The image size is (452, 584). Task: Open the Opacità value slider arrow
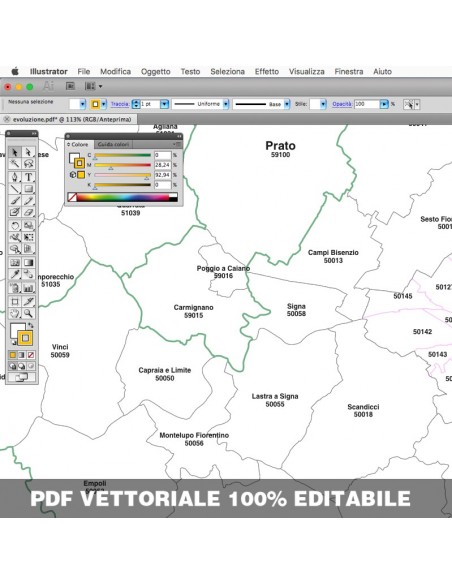[x=384, y=104]
